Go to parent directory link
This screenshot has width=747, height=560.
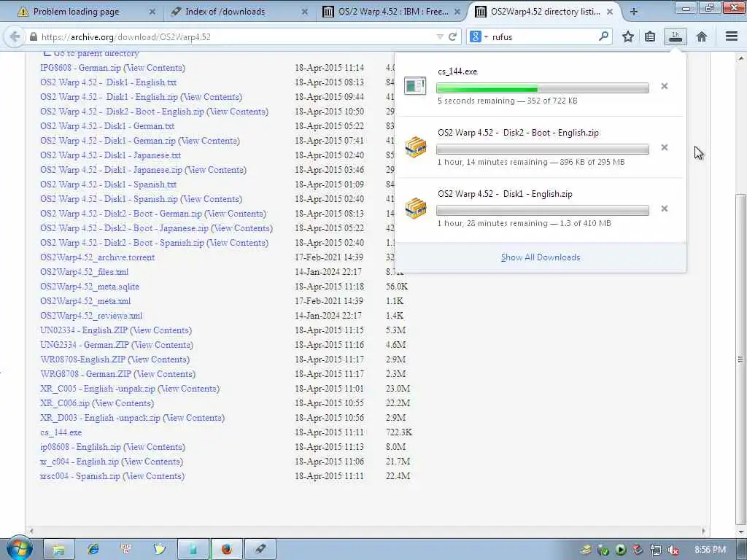96,52
